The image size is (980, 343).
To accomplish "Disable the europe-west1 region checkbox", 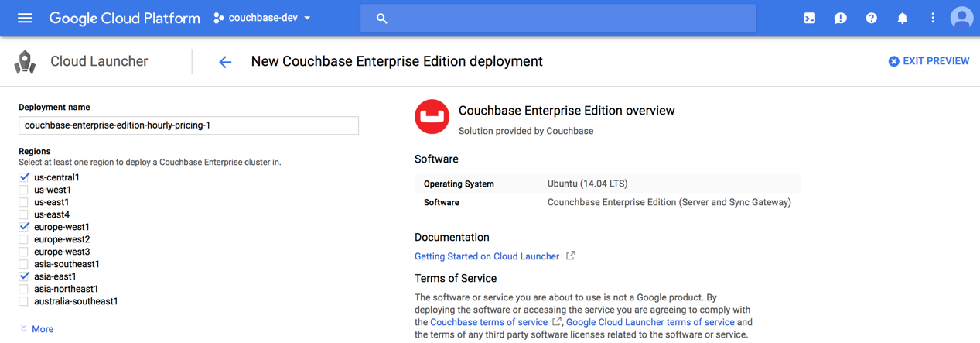I will pos(24,227).
